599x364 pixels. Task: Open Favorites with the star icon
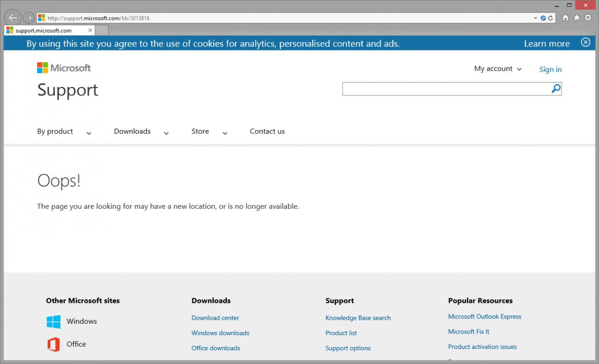pyautogui.click(x=577, y=18)
